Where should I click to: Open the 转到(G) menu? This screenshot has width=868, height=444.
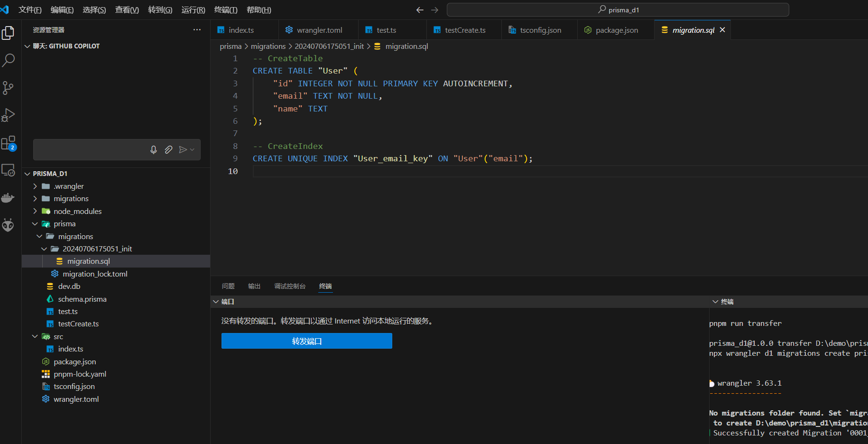(x=160, y=10)
